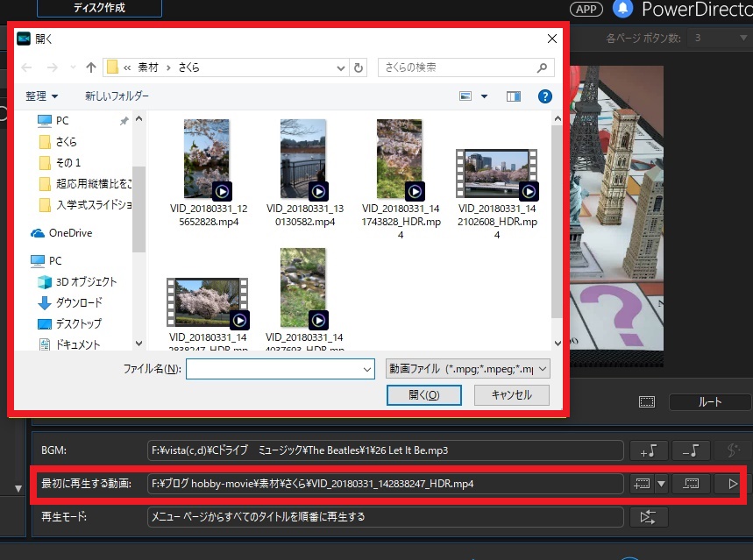Click さくら in the address bar breadcrumb
753x560 pixels.
[188, 67]
